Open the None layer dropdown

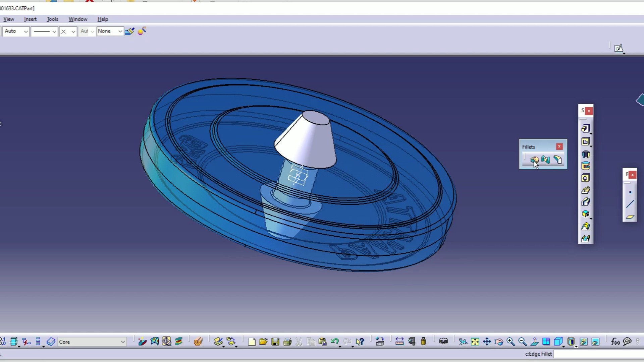pos(120,31)
